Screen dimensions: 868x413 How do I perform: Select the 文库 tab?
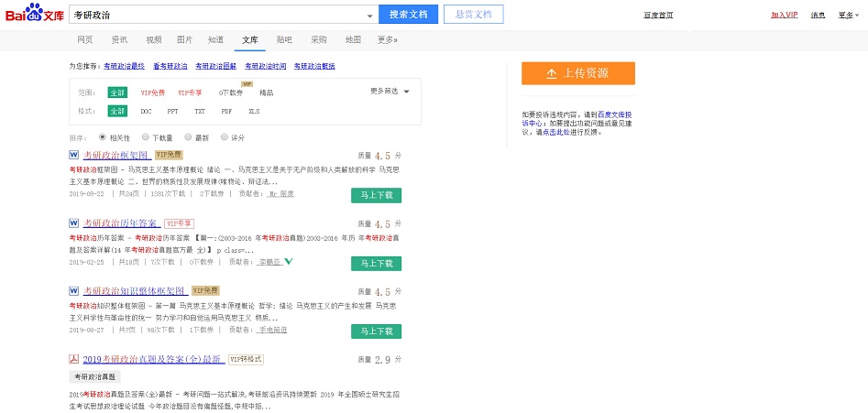(250, 39)
